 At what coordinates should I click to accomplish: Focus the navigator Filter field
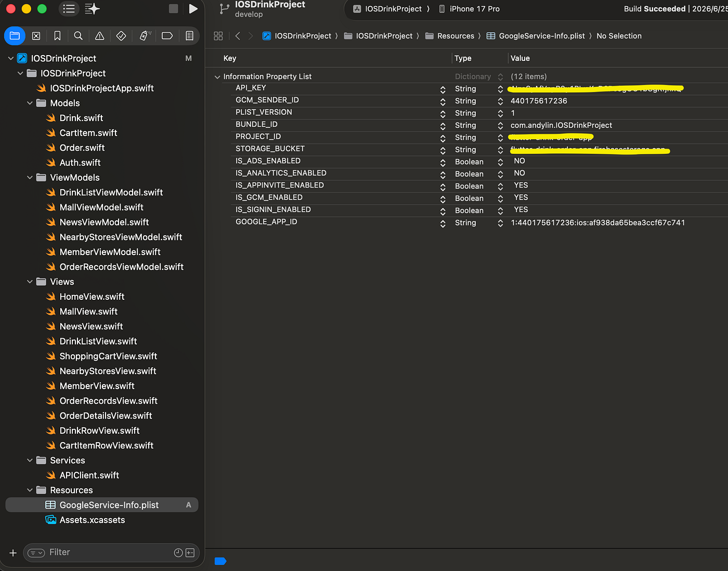tap(110, 552)
